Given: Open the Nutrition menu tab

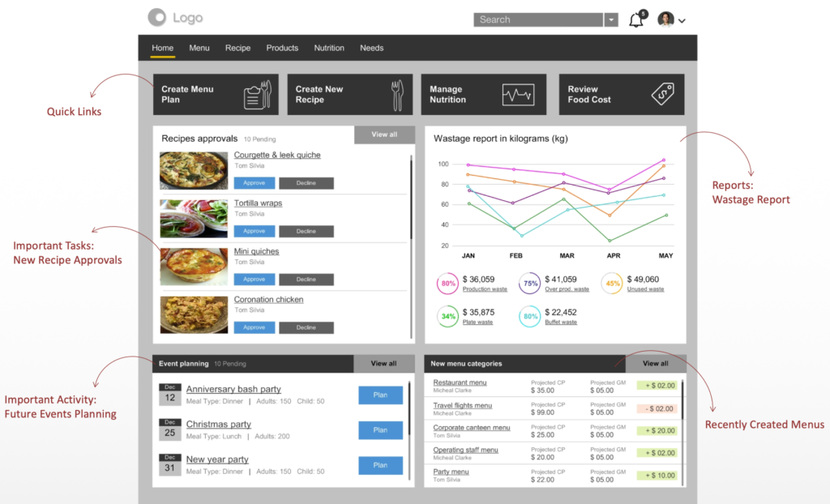Looking at the screenshot, I should point(329,48).
